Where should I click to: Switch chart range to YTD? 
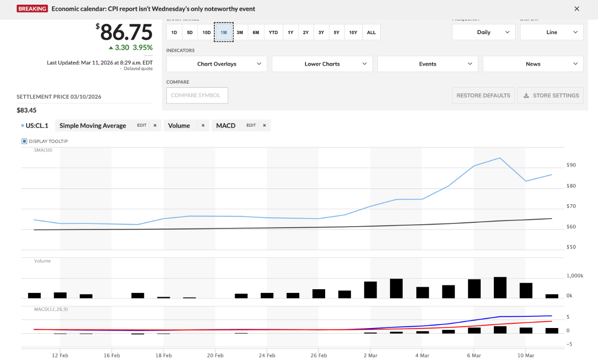[273, 32]
